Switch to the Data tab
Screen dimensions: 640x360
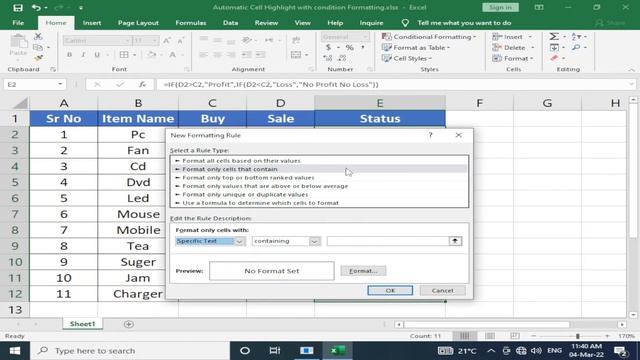point(230,23)
